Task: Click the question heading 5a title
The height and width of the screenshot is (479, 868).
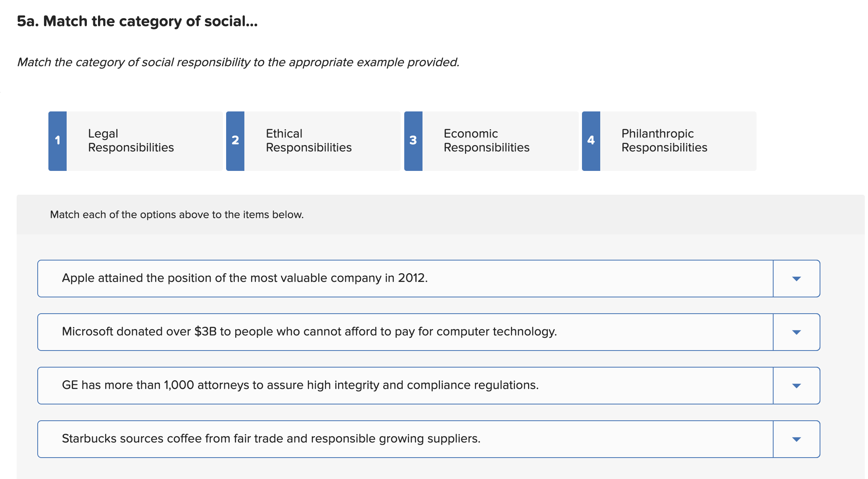Action: [137, 21]
